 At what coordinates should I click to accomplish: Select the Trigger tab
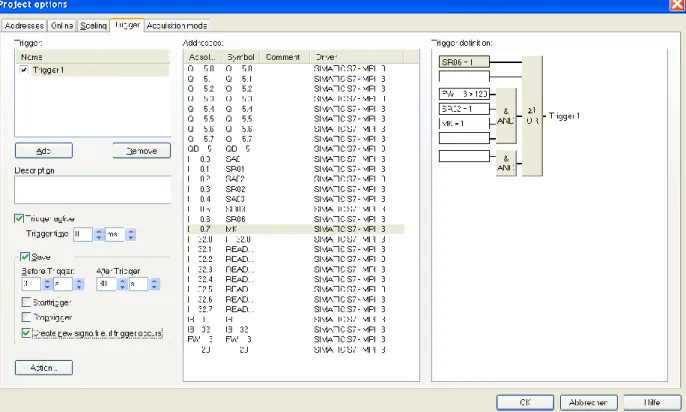pyautogui.click(x=127, y=25)
